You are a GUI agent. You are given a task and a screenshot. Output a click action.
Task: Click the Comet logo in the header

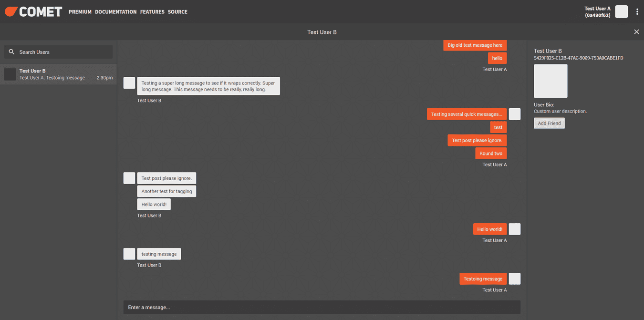(33, 11)
